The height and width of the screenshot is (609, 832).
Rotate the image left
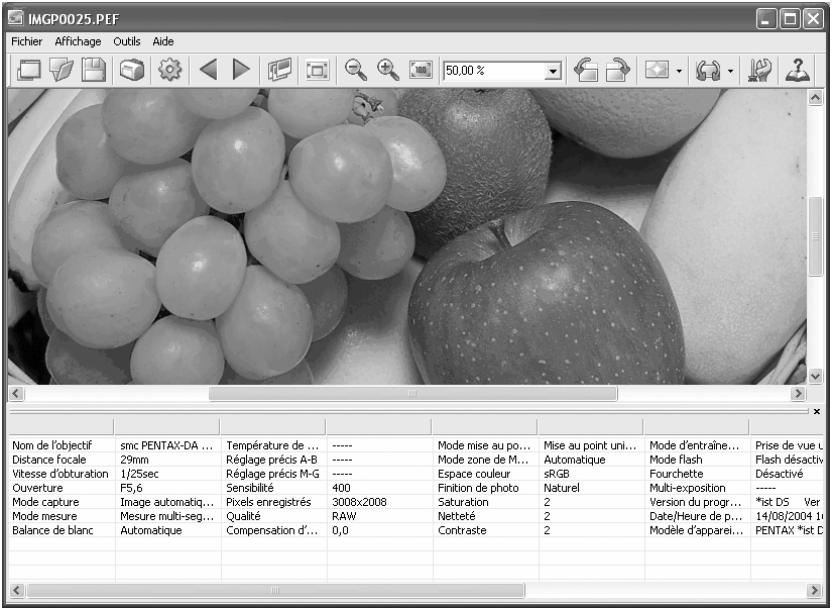tap(586, 70)
